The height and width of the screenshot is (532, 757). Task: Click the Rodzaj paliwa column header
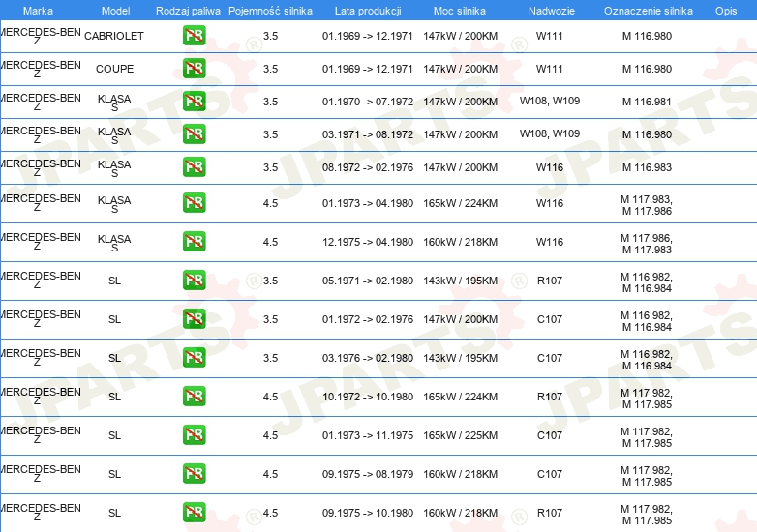click(188, 11)
